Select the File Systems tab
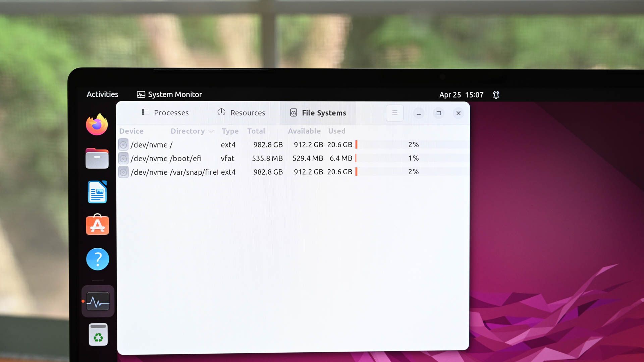This screenshot has height=362, width=644. coord(318,113)
